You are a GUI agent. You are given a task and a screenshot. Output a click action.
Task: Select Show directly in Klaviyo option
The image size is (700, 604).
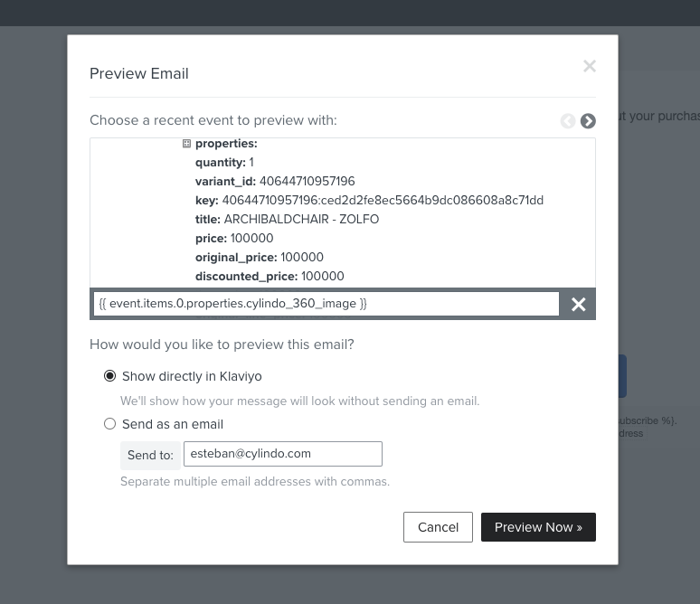[109, 376]
